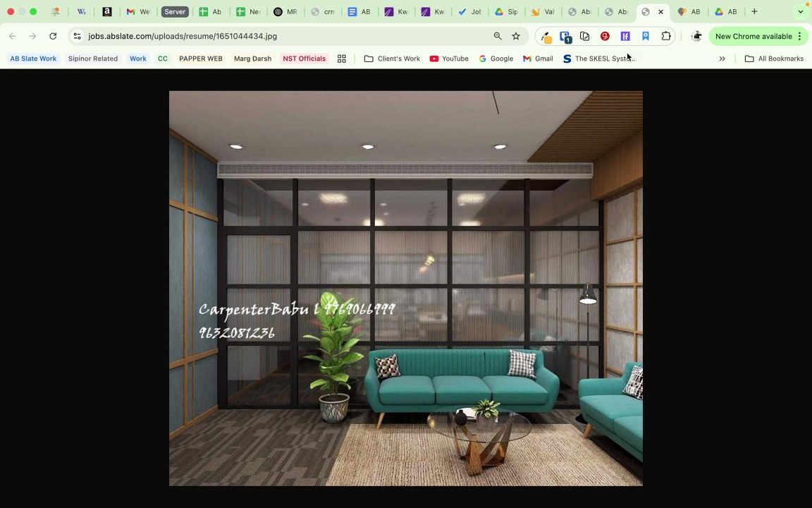
Task: Switch to the last Drive 'AB' tab
Action: 726,11
